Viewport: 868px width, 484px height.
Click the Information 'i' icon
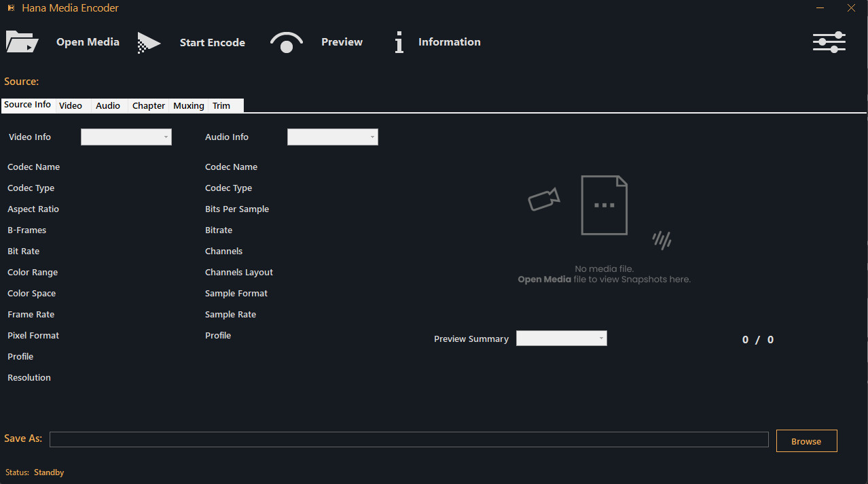(x=399, y=42)
